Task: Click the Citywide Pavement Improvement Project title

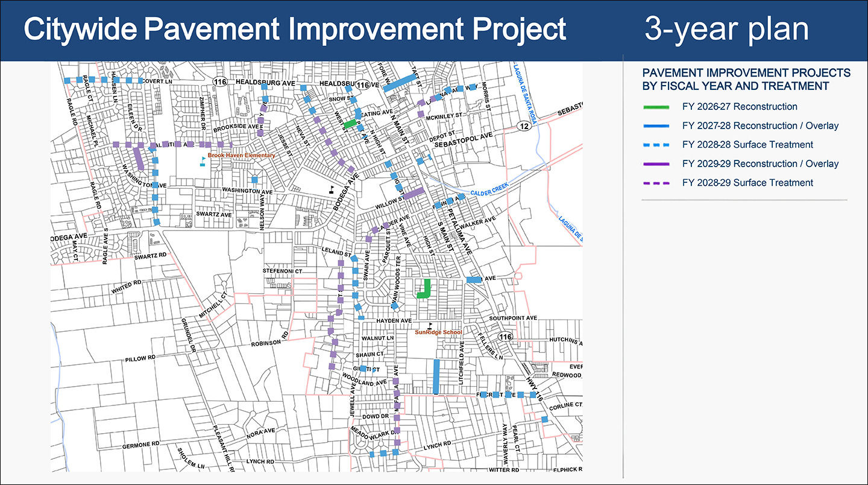Action: 295,30
